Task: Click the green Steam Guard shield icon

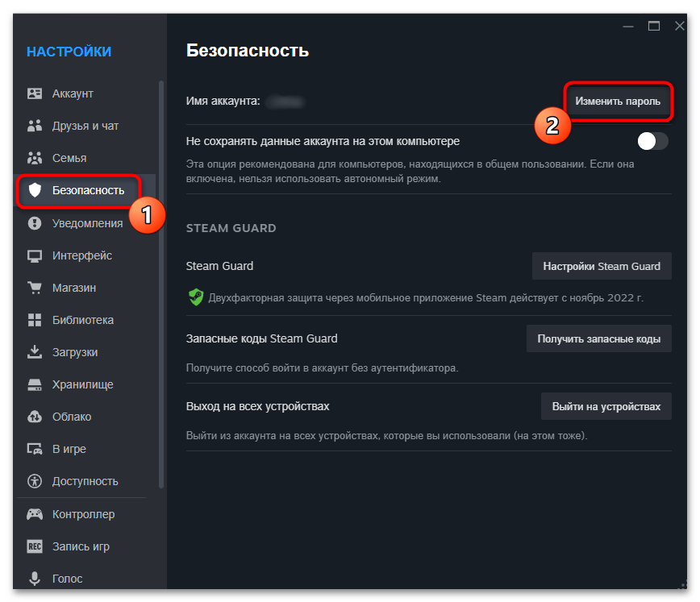Action: [195, 297]
